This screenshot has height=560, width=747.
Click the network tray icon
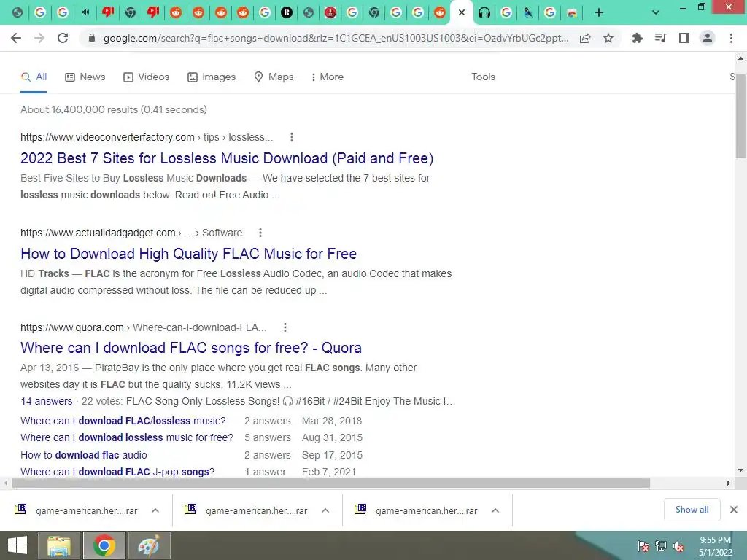click(661, 546)
